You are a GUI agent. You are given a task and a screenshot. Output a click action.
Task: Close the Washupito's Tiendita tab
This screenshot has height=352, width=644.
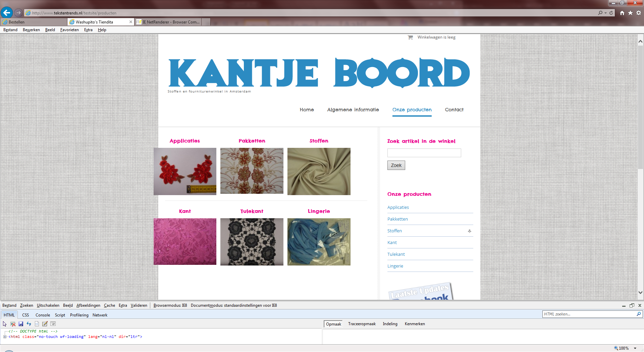point(131,22)
